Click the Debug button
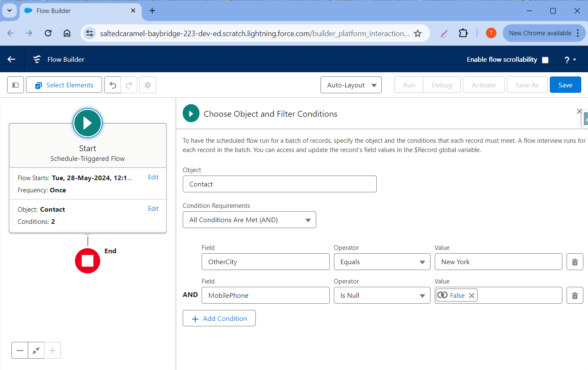 pos(442,85)
